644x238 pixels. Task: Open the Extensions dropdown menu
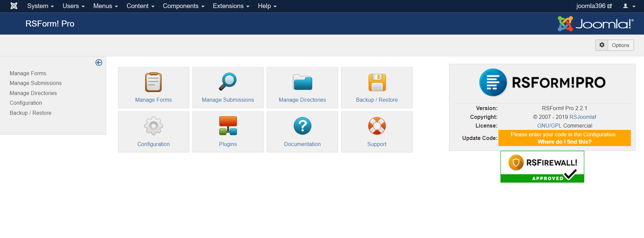[x=231, y=6]
